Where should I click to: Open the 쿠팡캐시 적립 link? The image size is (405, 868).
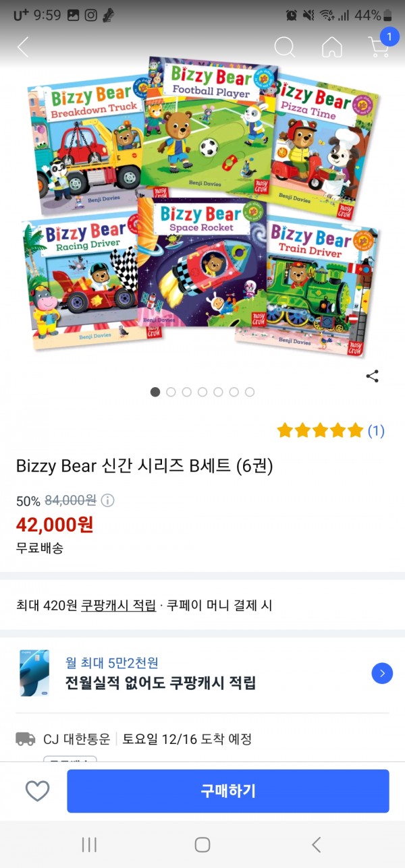[x=118, y=605]
